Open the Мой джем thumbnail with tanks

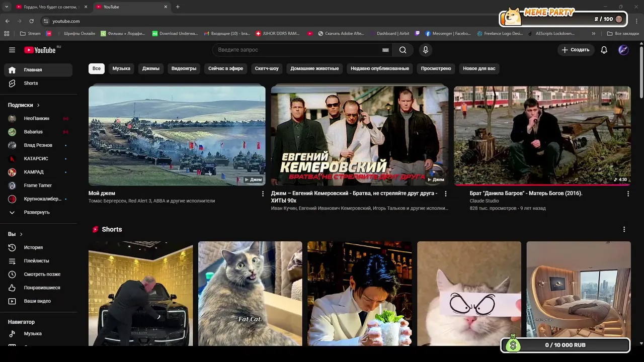(x=177, y=136)
